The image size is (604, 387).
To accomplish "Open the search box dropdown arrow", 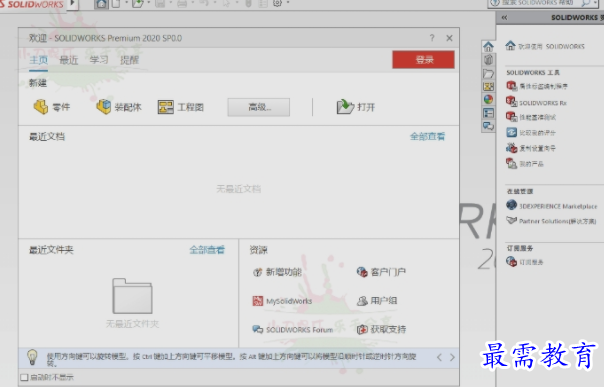I will 596,3.
